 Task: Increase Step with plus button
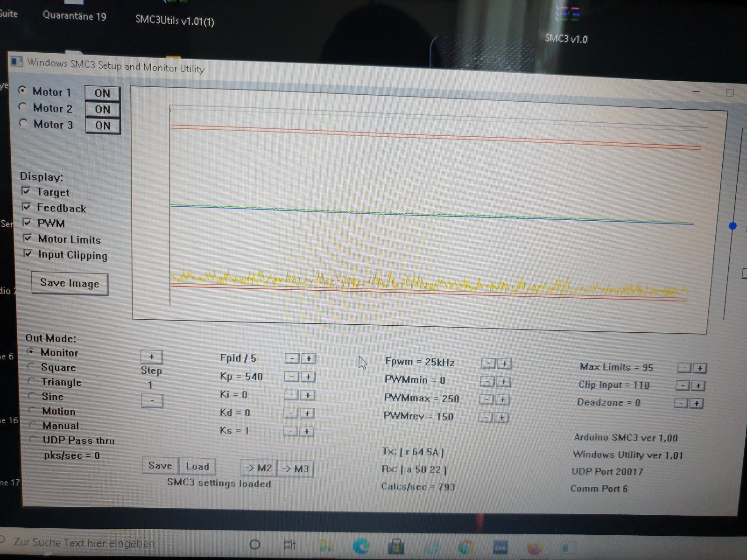click(x=151, y=357)
